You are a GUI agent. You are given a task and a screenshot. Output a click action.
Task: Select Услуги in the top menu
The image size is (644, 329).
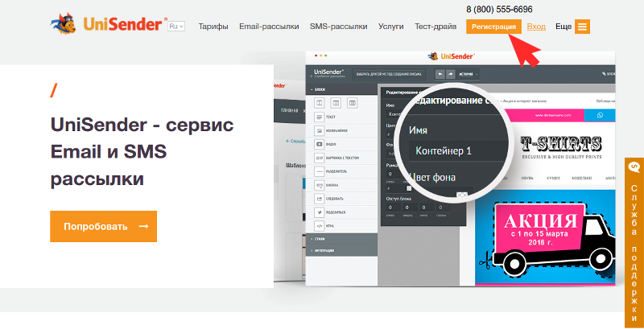pos(391,27)
